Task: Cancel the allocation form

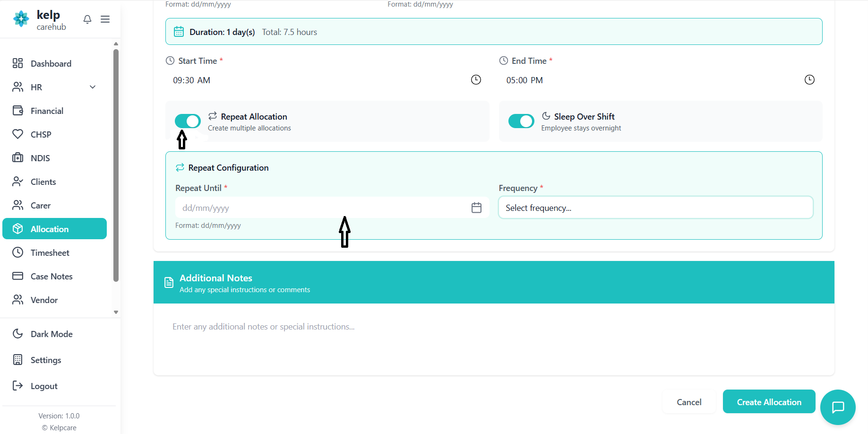Action: (x=688, y=402)
